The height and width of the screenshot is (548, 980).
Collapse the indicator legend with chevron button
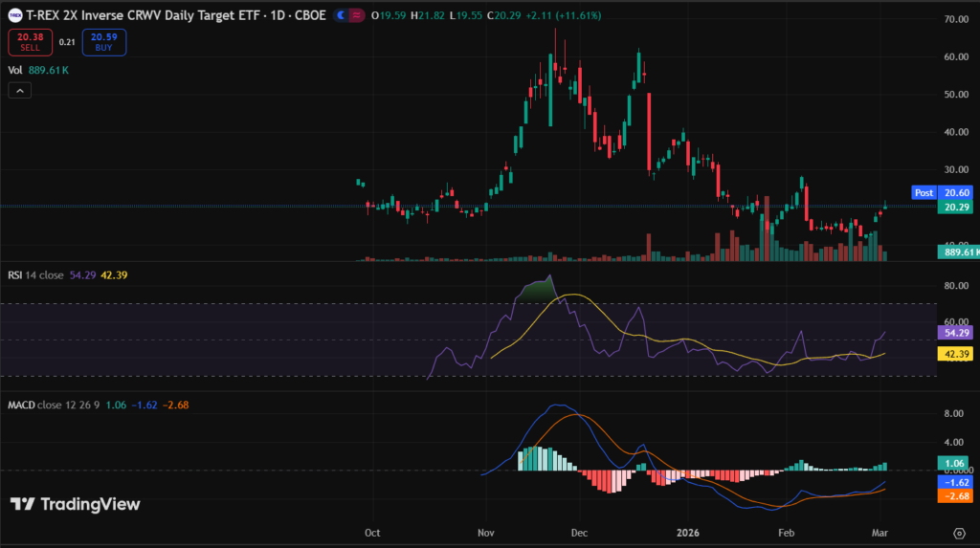pos(21,90)
